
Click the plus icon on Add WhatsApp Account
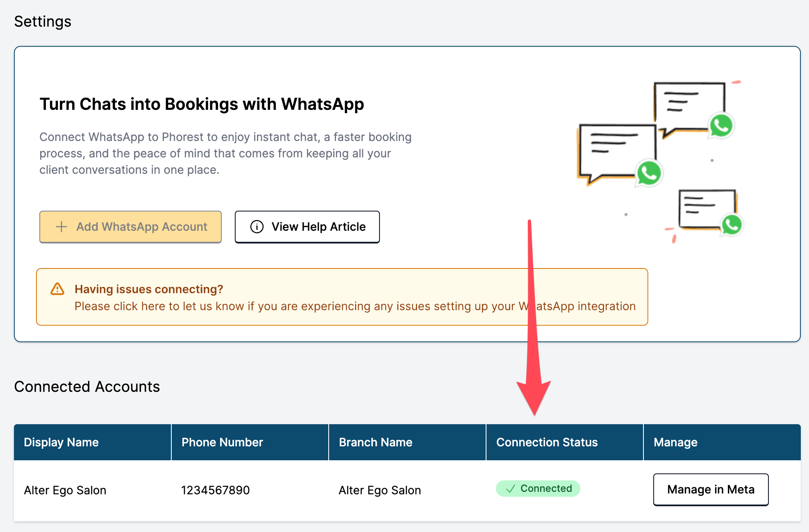[61, 227]
